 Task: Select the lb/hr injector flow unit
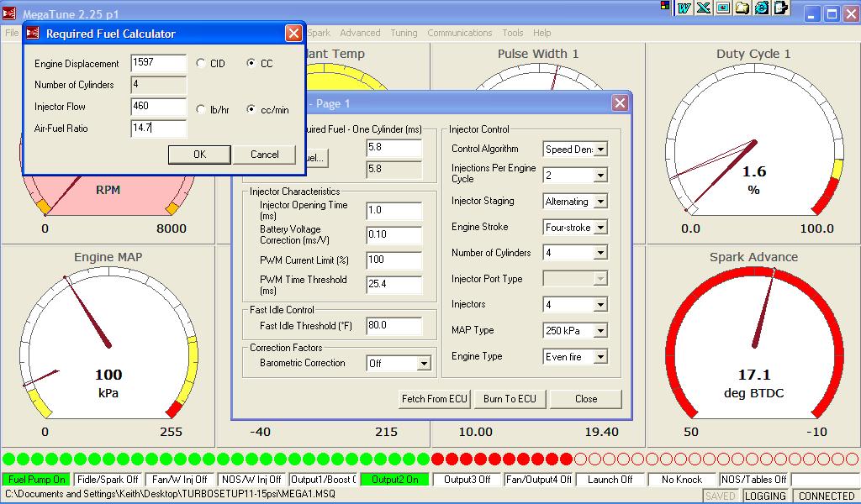[200, 110]
